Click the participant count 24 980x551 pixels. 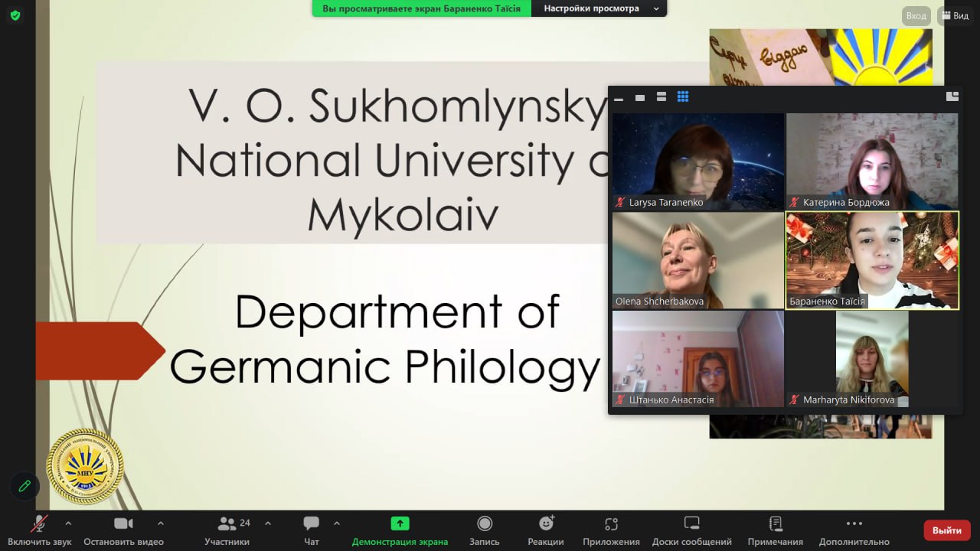(245, 523)
